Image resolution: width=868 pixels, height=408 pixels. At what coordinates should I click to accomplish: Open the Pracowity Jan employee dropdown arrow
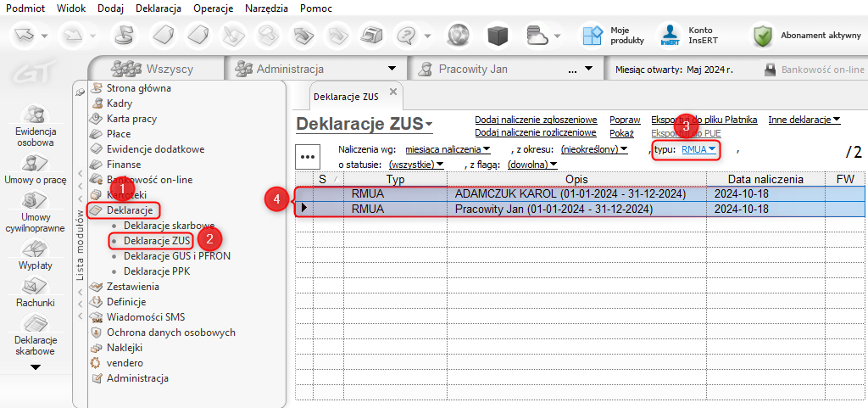click(x=588, y=70)
